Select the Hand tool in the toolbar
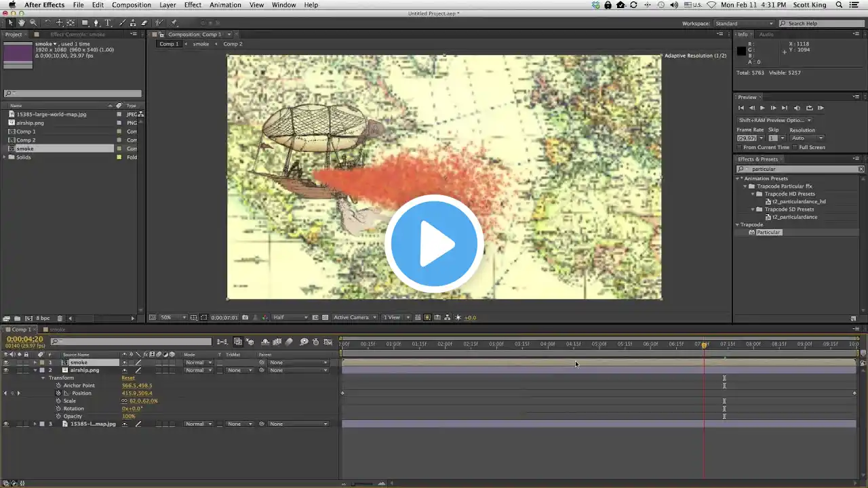This screenshot has height=488, width=868. (22, 23)
